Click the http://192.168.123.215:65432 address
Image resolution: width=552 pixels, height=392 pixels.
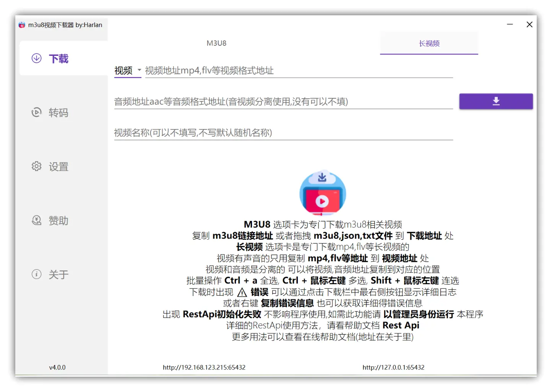(x=204, y=367)
